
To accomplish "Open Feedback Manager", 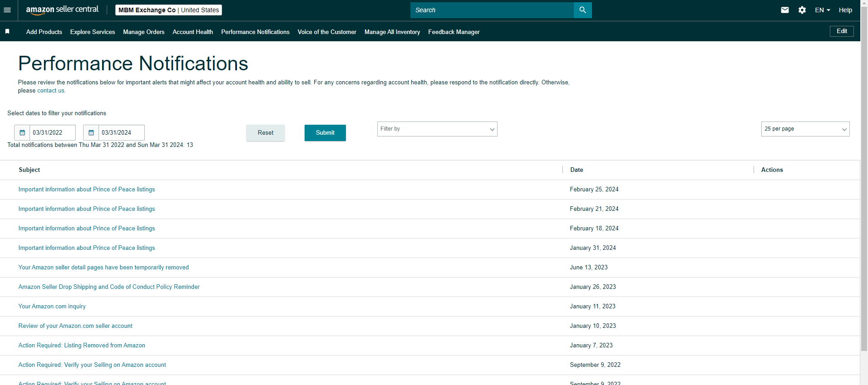I will [454, 32].
